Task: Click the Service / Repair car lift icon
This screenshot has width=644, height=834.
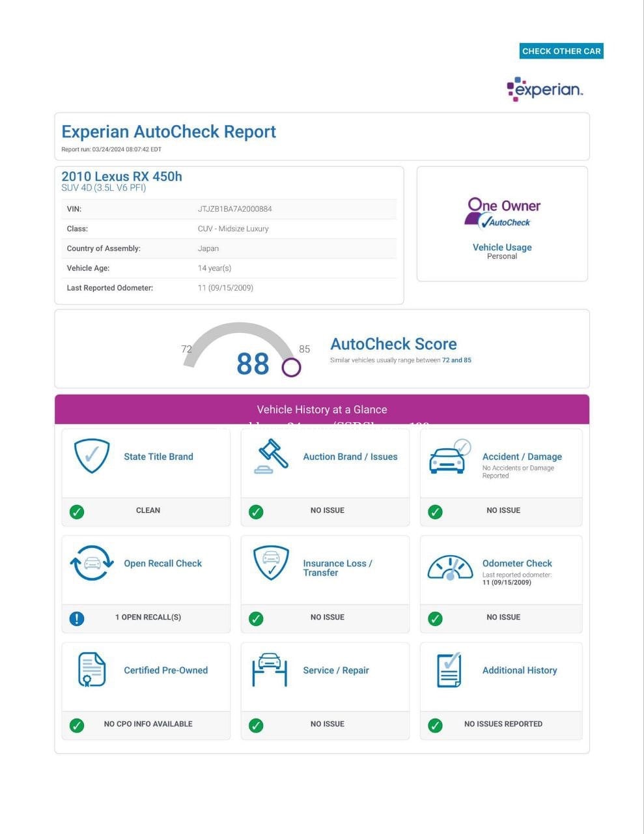Action: pos(270,669)
